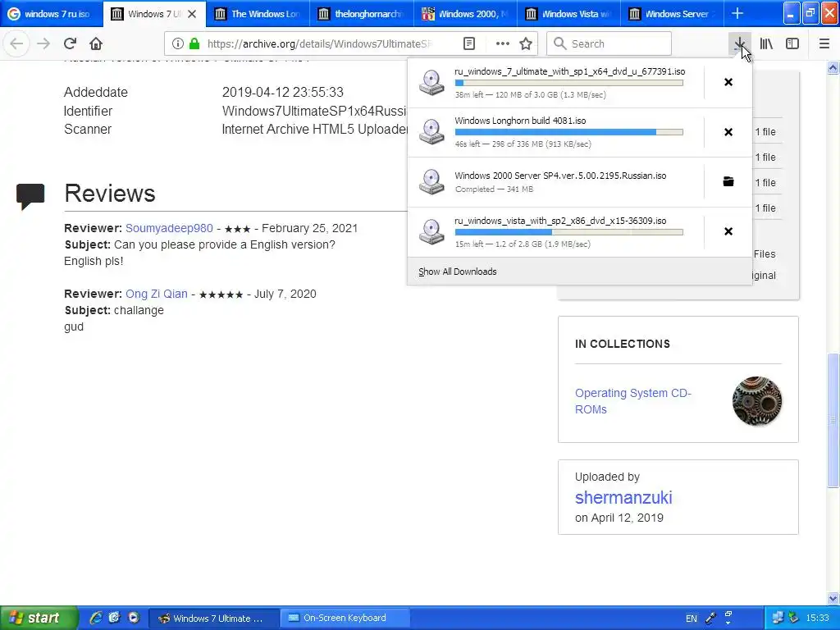Go back with the browser back arrow
This screenshot has width=840, height=630.
pyautogui.click(x=16, y=43)
